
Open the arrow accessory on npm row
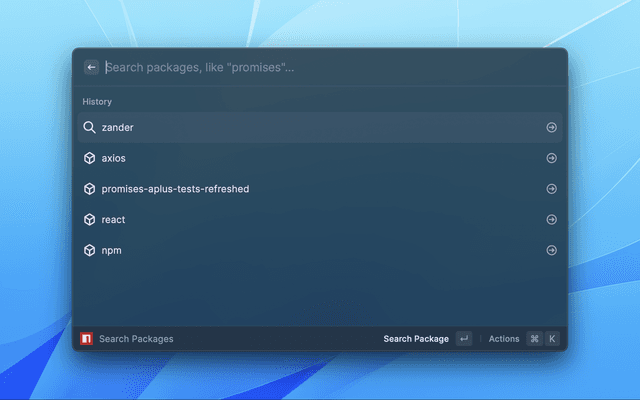[551, 250]
